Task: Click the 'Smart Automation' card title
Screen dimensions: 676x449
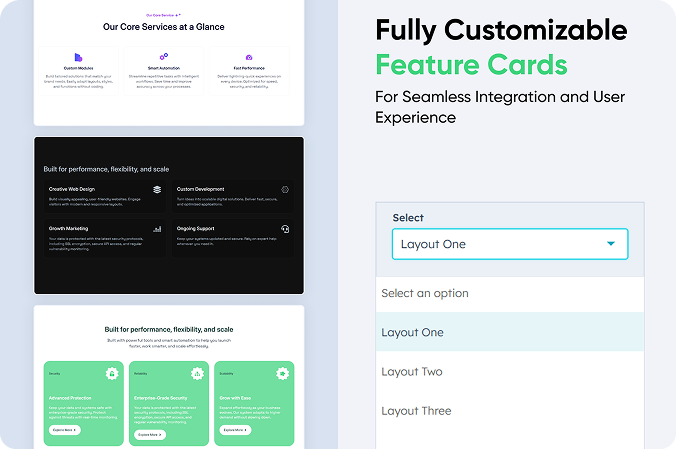Action: click(164, 68)
